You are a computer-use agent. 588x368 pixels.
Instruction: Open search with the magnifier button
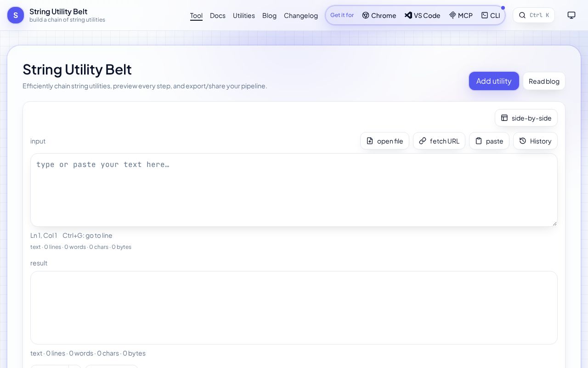(x=534, y=15)
